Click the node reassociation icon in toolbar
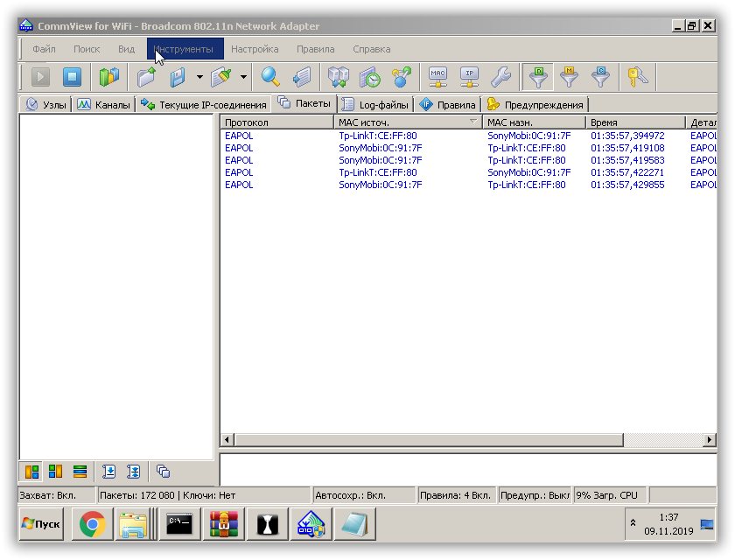 point(402,77)
